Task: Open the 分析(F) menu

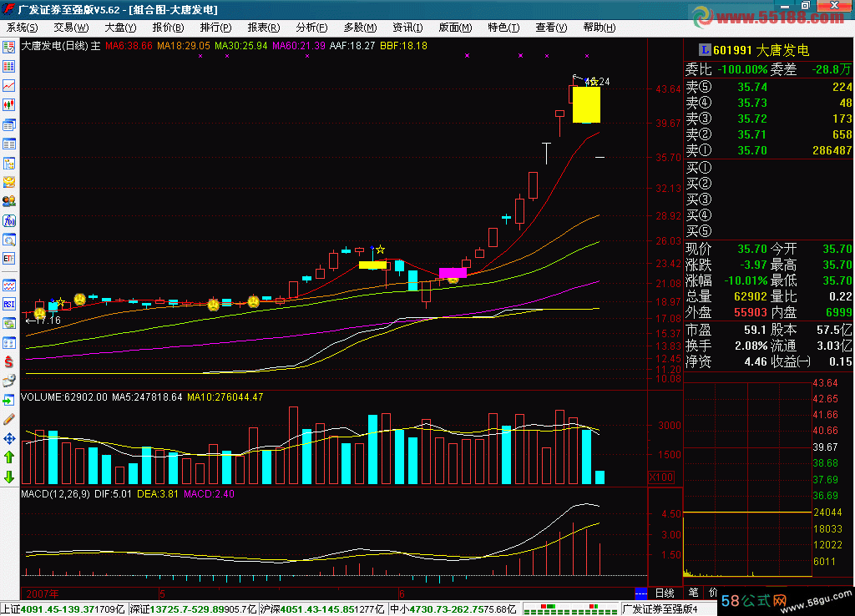Action: tap(311, 28)
